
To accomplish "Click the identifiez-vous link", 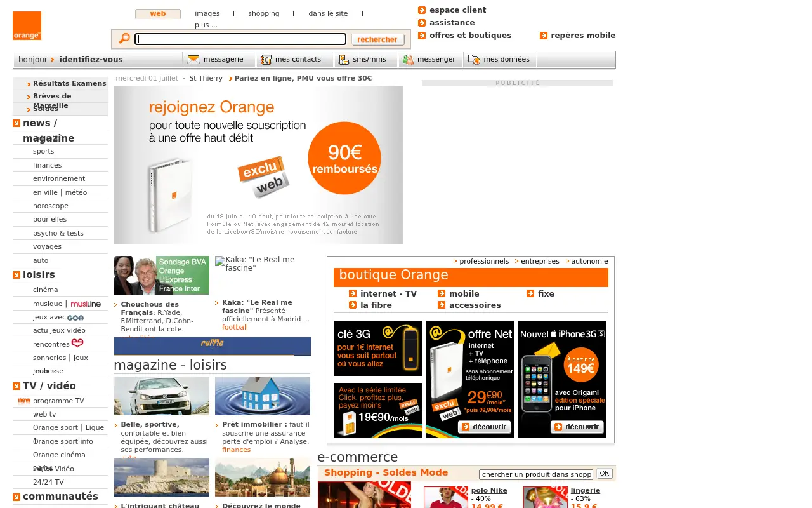I will pyautogui.click(x=91, y=60).
